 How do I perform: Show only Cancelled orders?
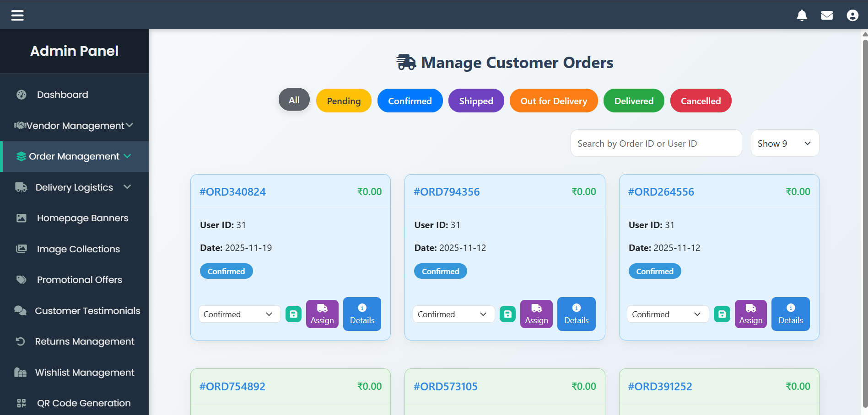point(700,101)
